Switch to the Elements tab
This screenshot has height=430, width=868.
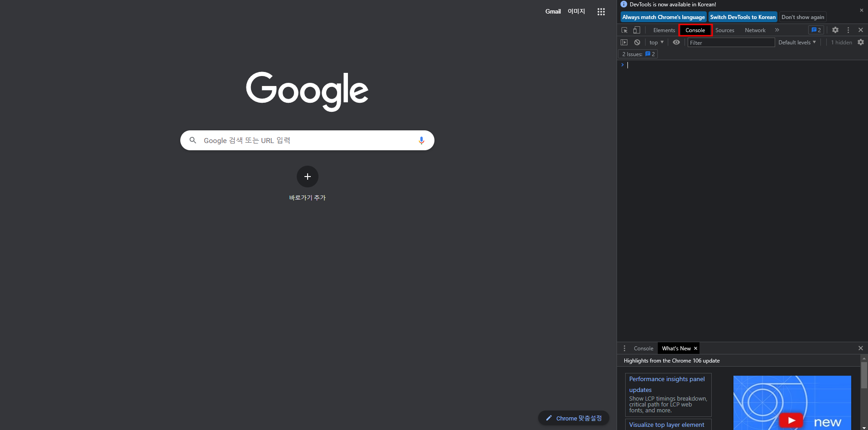click(664, 30)
